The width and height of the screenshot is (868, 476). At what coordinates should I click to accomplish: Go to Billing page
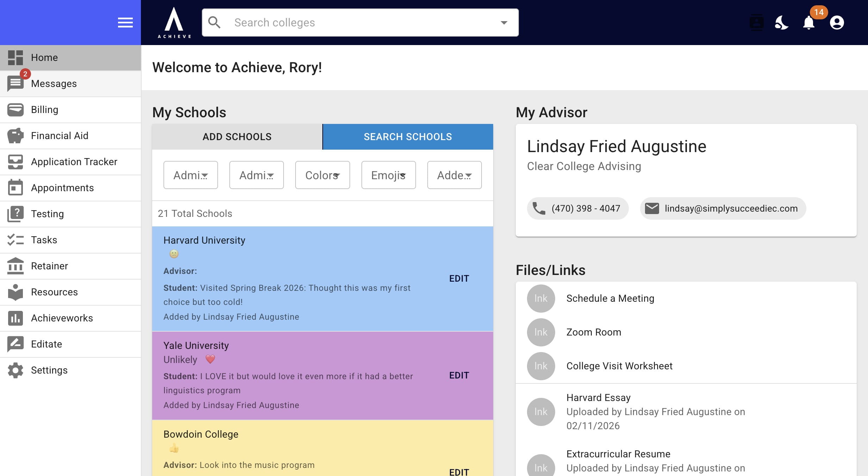(70, 109)
